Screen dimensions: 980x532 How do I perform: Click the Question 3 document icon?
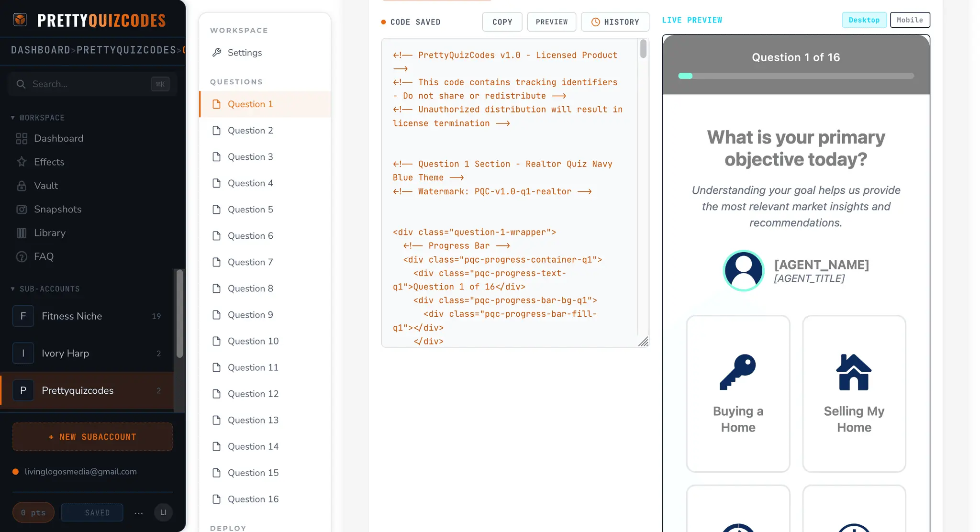tap(216, 157)
